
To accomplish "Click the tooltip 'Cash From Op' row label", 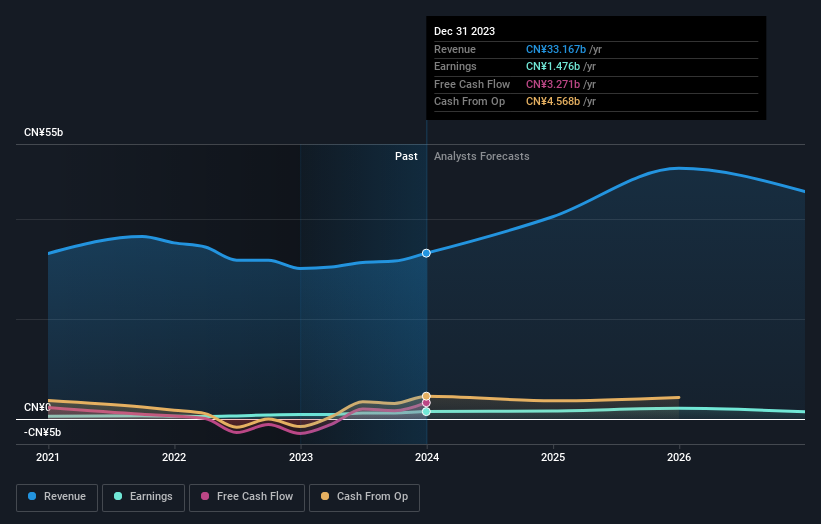I will 469,102.
